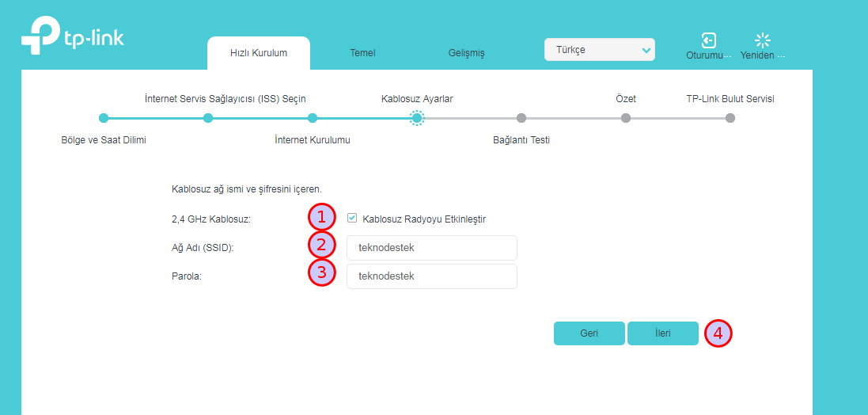Open the Temel tab

pyautogui.click(x=362, y=53)
